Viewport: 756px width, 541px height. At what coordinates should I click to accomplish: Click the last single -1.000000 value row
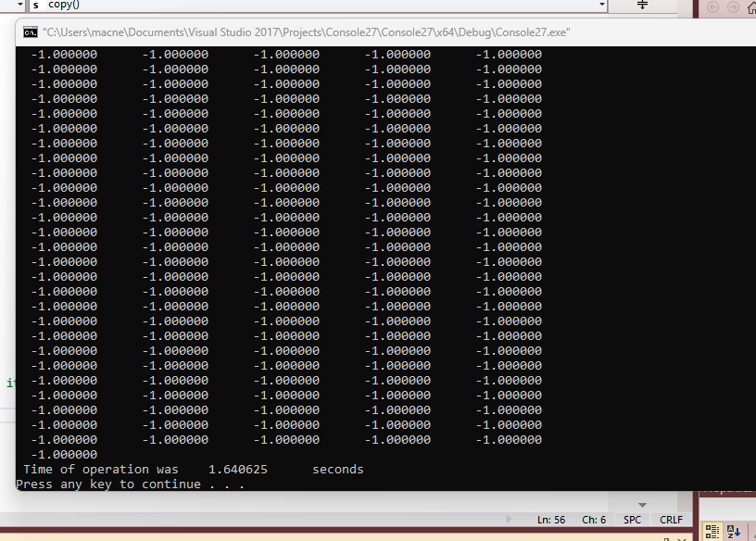[64, 455]
